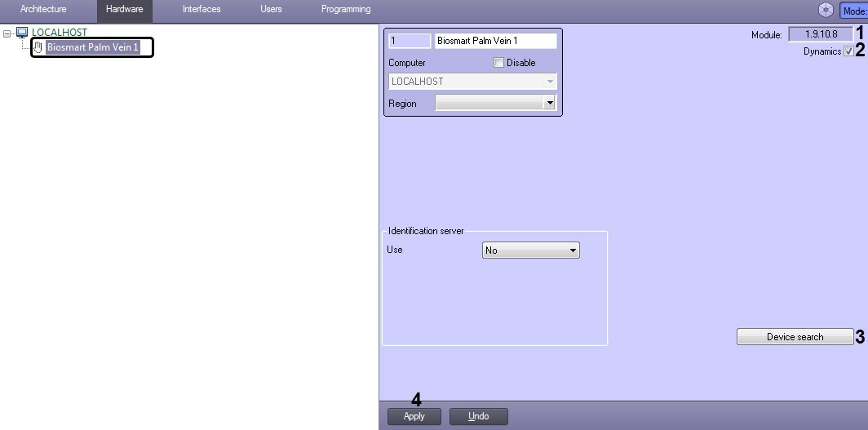The height and width of the screenshot is (430, 868).
Task: Go to the Users tab
Action: click(x=271, y=10)
